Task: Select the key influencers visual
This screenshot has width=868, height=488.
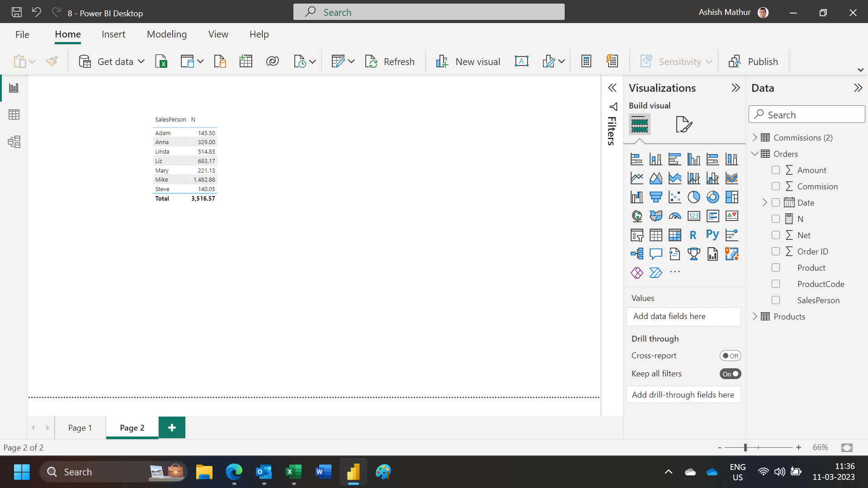Action: coord(731,235)
